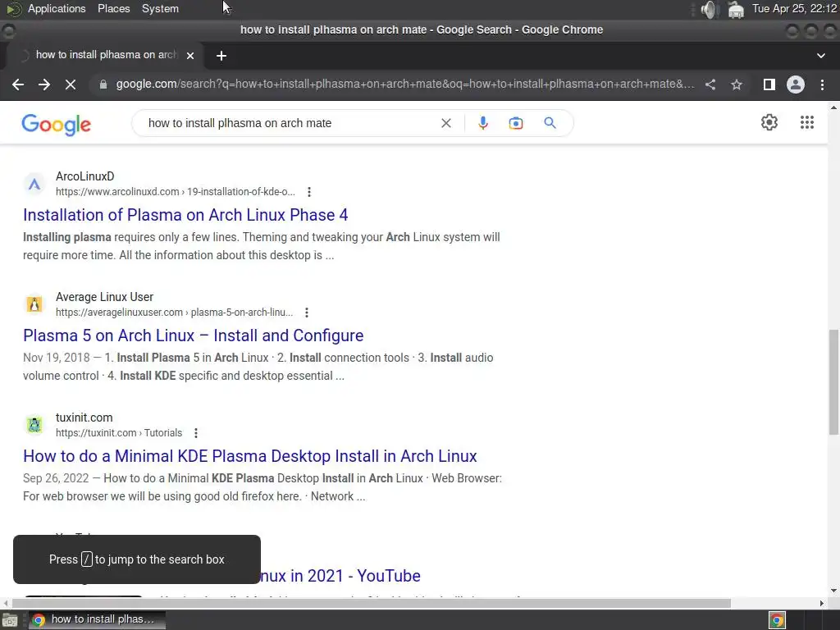Image resolution: width=840 pixels, height=630 pixels.
Task: Open the volume control in the panel
Action: [709, 9]
